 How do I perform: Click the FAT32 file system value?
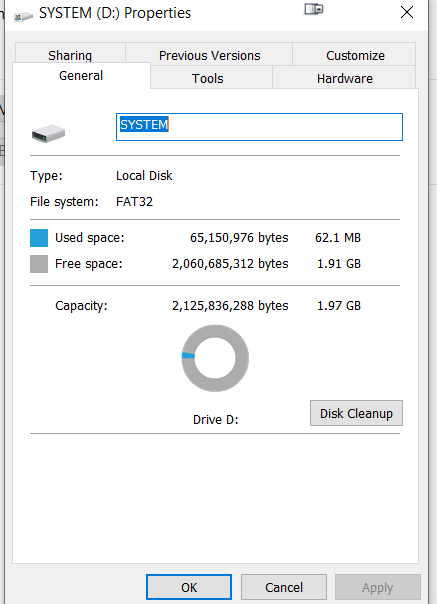click(134, 201)
